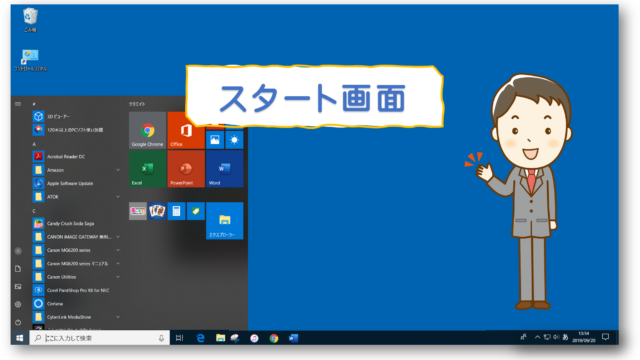Launch Candy Crush Soda Saga

(x=76, y=223)
